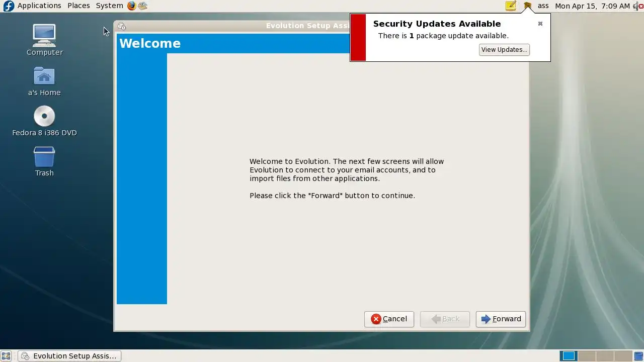Cancel the Evolution Setup Assistant

tap(389, 319)
